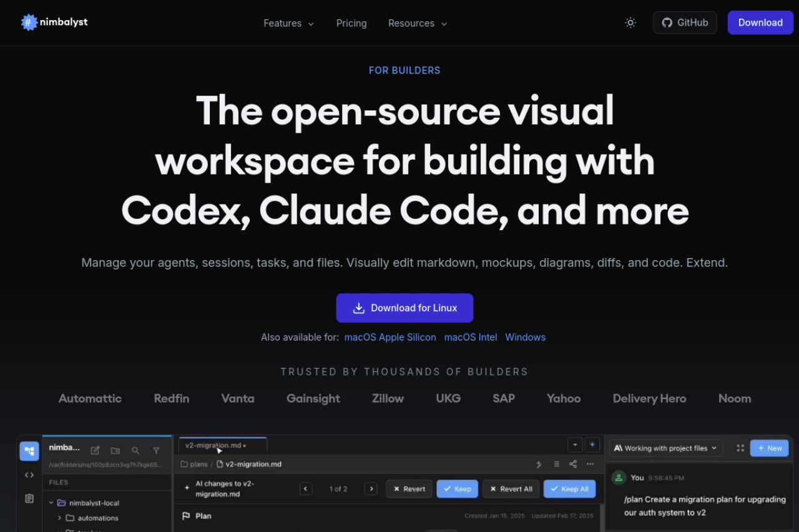Click the Automattic logo text

coord(90,399)
